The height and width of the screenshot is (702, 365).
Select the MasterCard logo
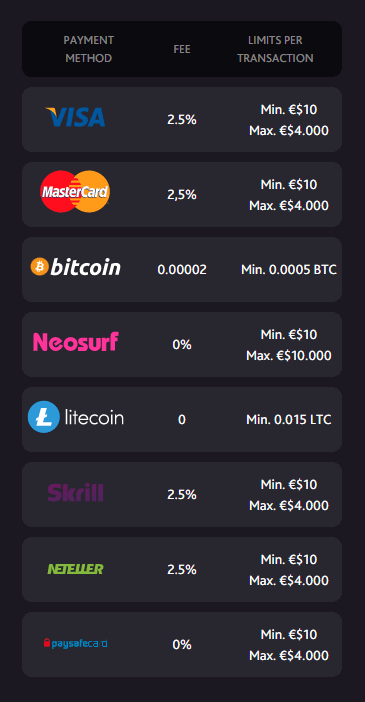coord(75,192)
